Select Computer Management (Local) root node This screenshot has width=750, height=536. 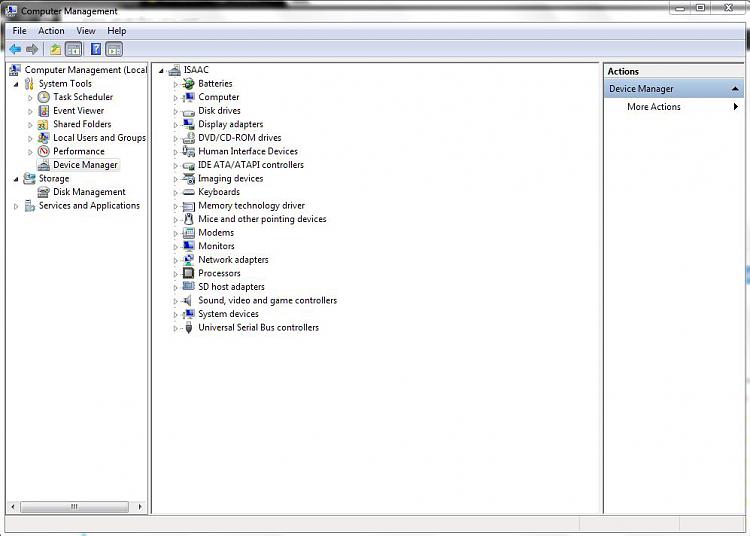coord(86,70)
